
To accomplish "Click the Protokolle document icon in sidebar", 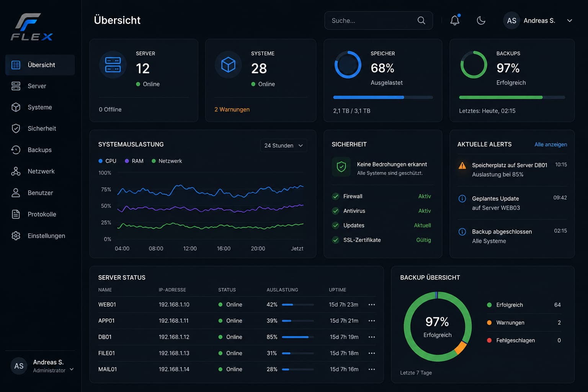I will 16,214.
